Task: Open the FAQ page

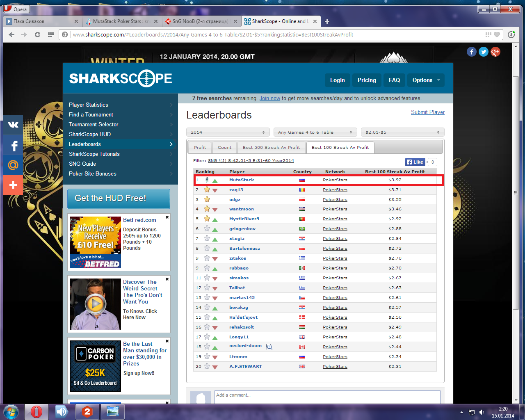Action: tap(394, 80)
